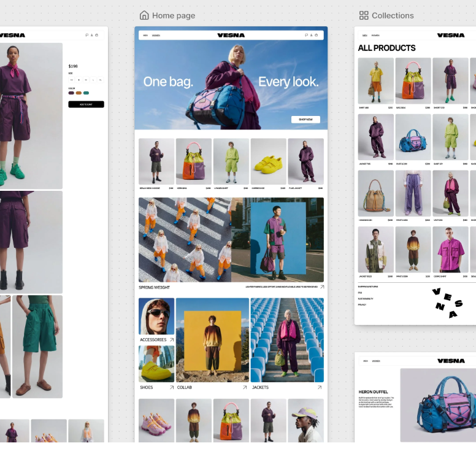Click the arrow icon next to SHOES

point(172,387)
